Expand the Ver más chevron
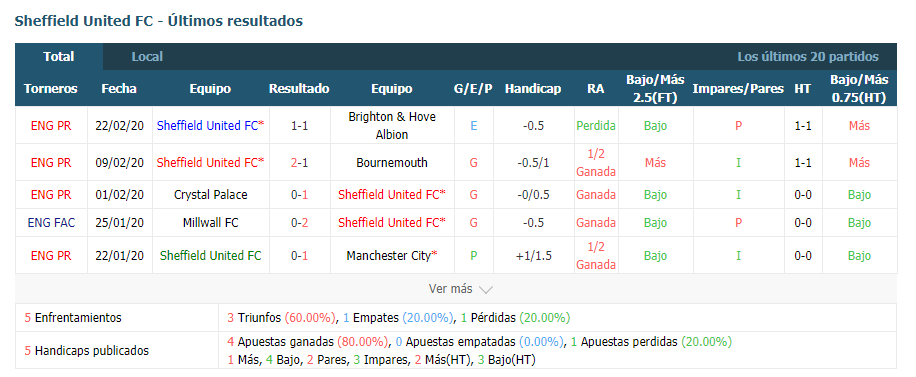The width and height of the screenshot is (916, 377). (x=485, y=289)
